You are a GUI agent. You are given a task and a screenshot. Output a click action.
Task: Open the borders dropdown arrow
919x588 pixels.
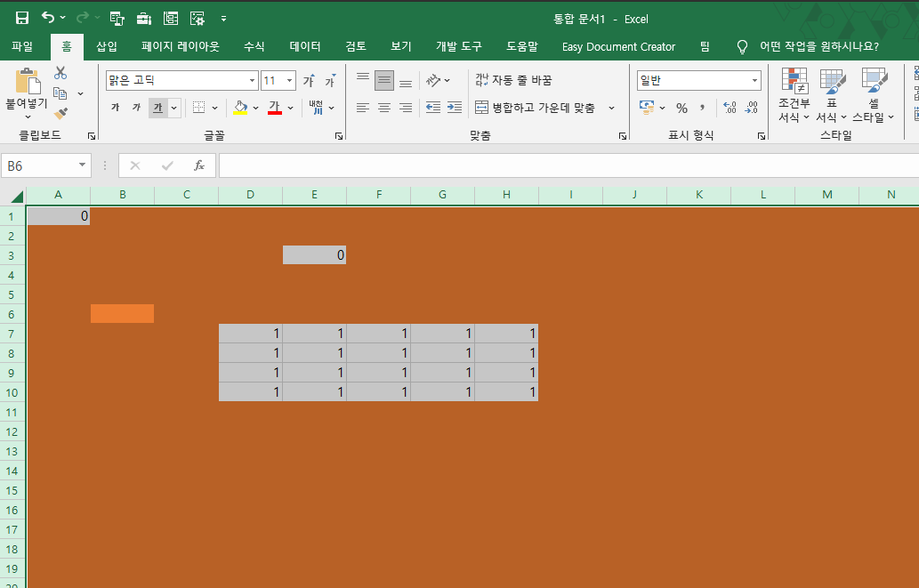click(214, 108)
